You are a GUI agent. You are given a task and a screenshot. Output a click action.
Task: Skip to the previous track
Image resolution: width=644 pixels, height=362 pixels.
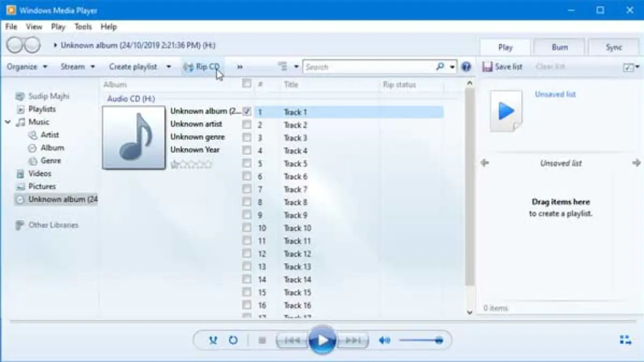point(292,340)
